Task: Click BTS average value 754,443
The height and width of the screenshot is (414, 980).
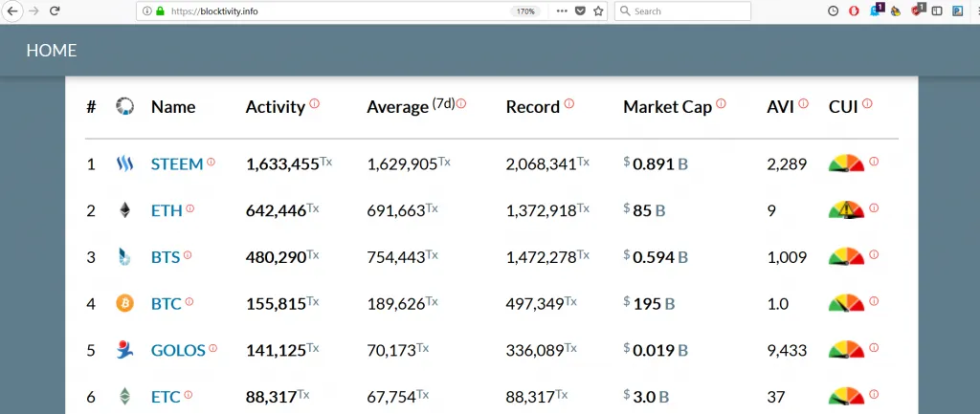Action: [x=396, y=256]
